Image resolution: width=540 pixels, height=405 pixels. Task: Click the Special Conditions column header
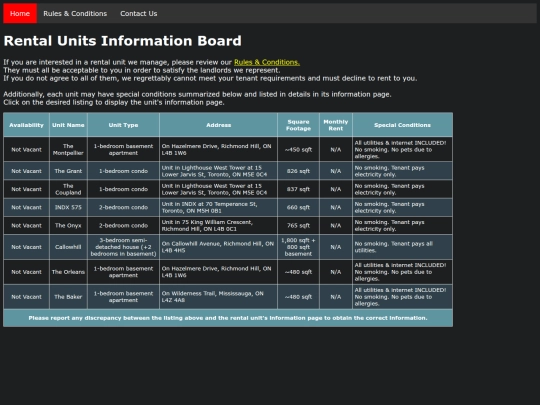coord(402,125)
